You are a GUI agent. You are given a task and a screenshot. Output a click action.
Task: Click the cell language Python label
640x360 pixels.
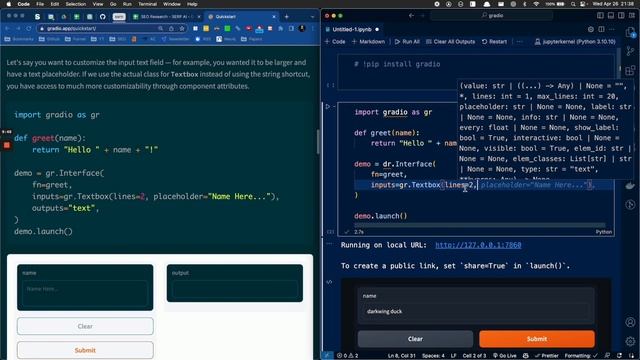coord(603,232)
